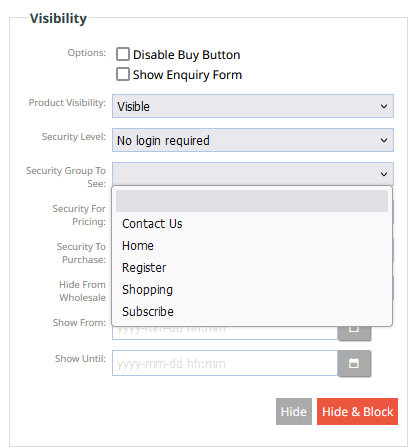Click the Disable Buy Button label
The width and height of the screenshot is (420, 448).
point(186,55)
